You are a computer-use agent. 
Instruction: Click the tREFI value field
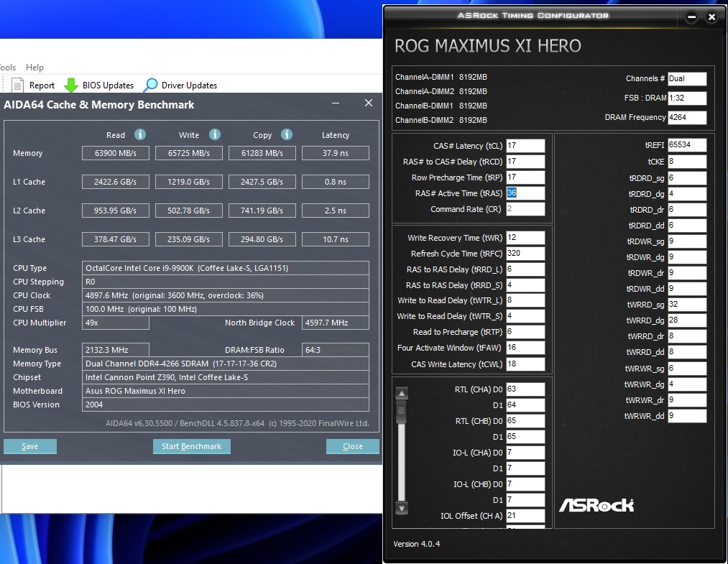[687, 145]
